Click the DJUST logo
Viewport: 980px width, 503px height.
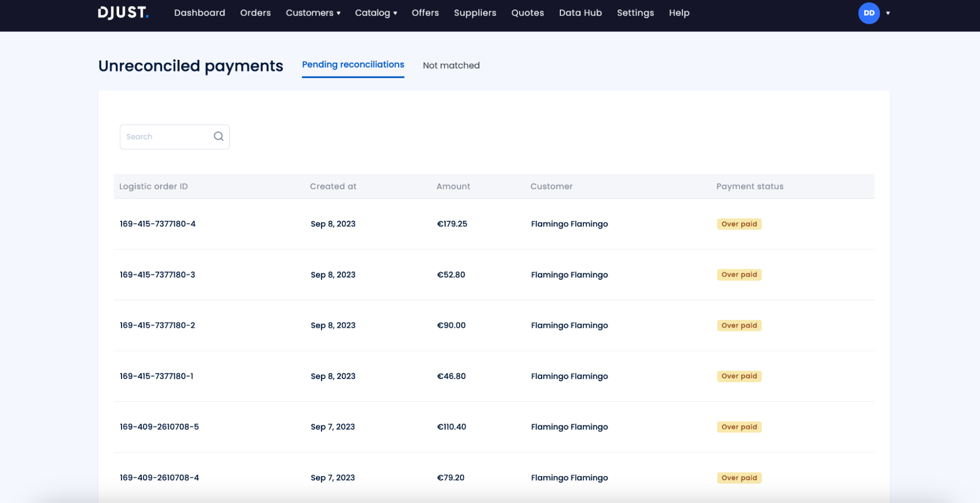click(x=123, y=13)
